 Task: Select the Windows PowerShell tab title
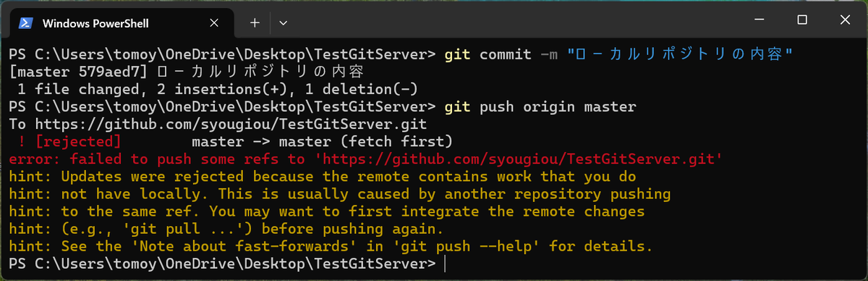click(x=95, y=23)
